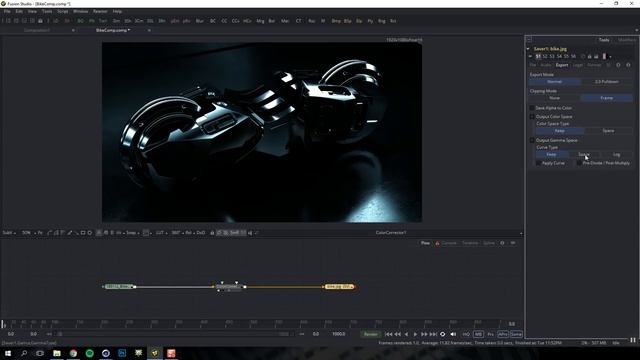Open Chrome from the taskbar

point(73,353)
